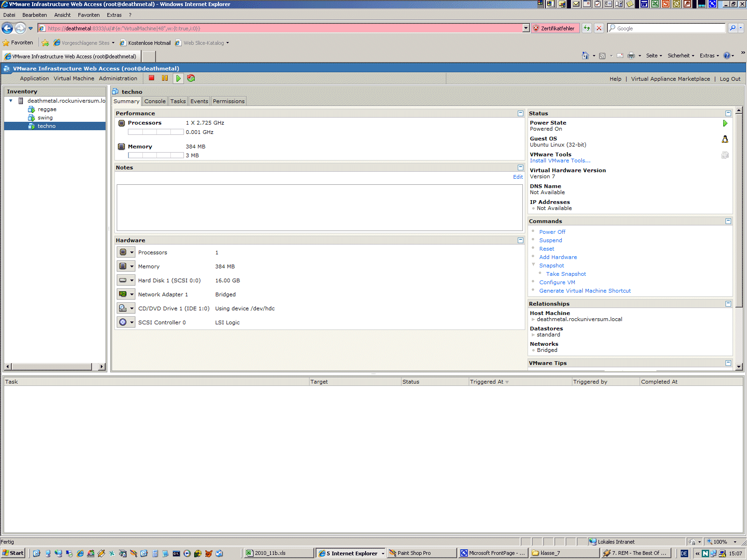Open the Application menu

click(x=35, y=78)
